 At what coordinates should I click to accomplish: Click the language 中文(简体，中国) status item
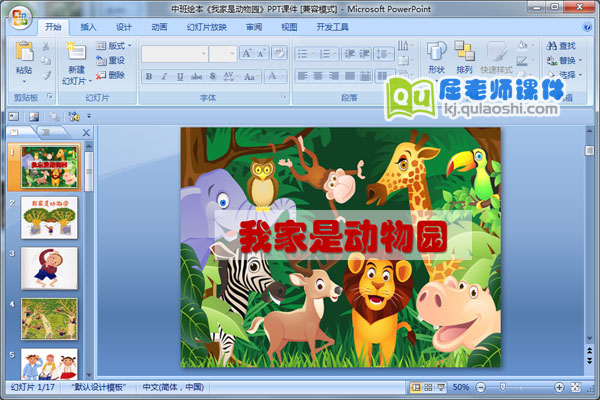tap(173, 387)
